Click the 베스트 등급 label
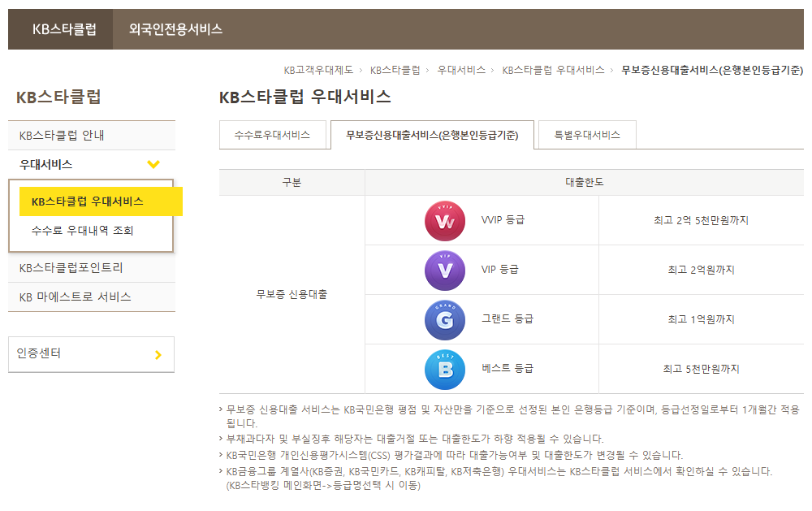The image size is (812, 511). point(507,369)
